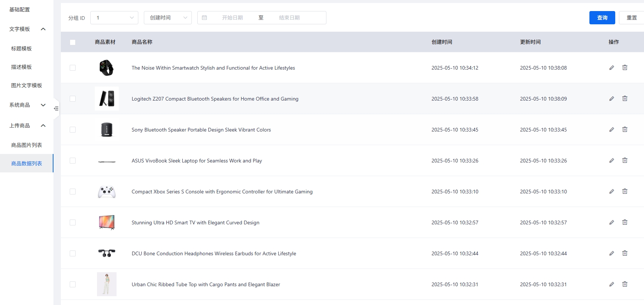Click the Stunning Ultra HD Smart TV name

pyautogui.click(x=195, y=222)
